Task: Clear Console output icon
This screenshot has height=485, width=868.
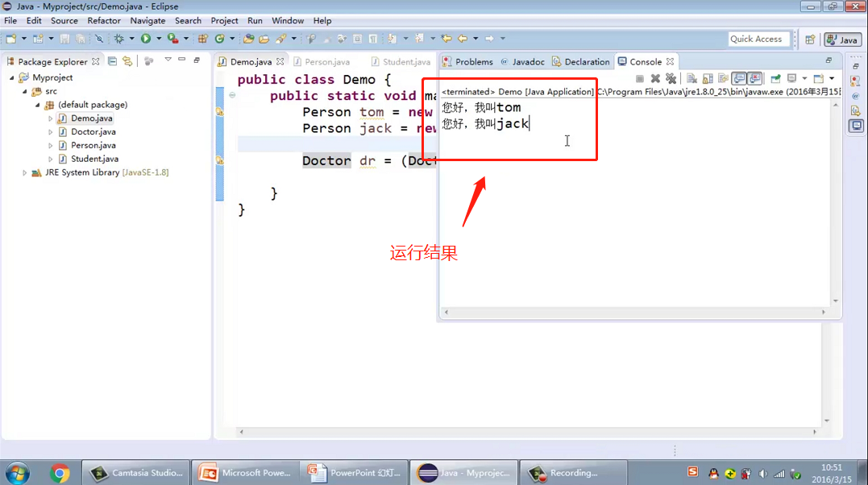Action: click(691, 79)
